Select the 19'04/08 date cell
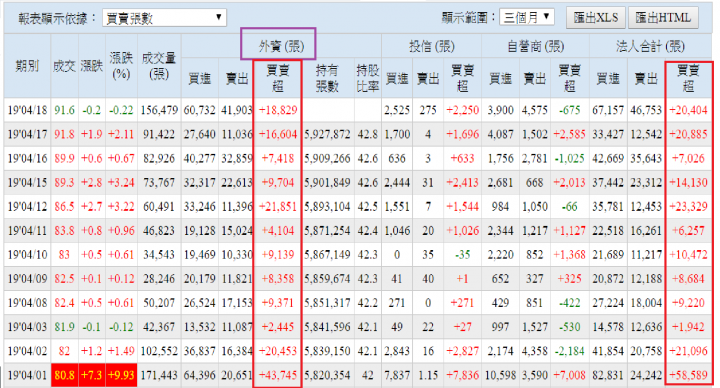 [x=27, y=303]
